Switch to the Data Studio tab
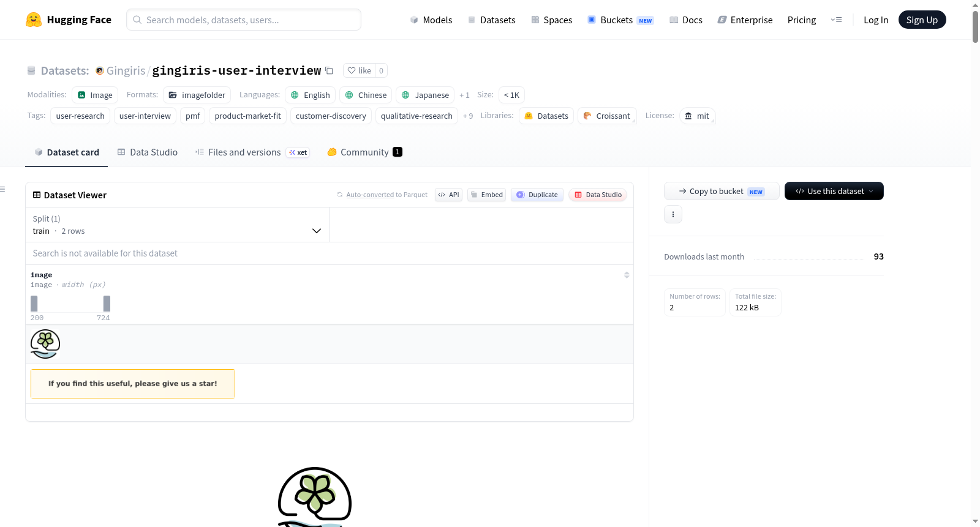The height and width of the screenshot is (527, 980). [x=148, y=152]
